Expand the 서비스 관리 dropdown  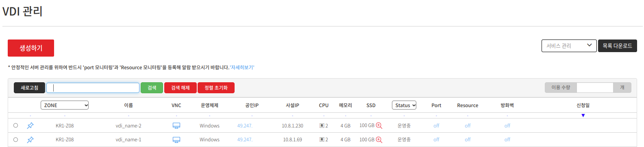(x=569, y=46)
